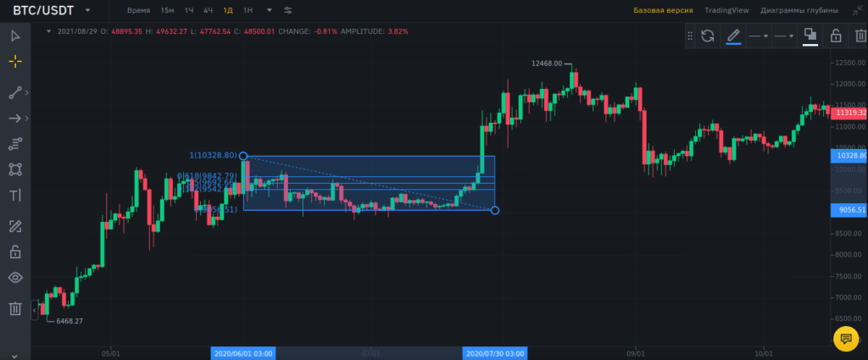Select the arrow cursor tool in sidebar
The height and width of the screenshot is (360, 868).
[14, 36]
